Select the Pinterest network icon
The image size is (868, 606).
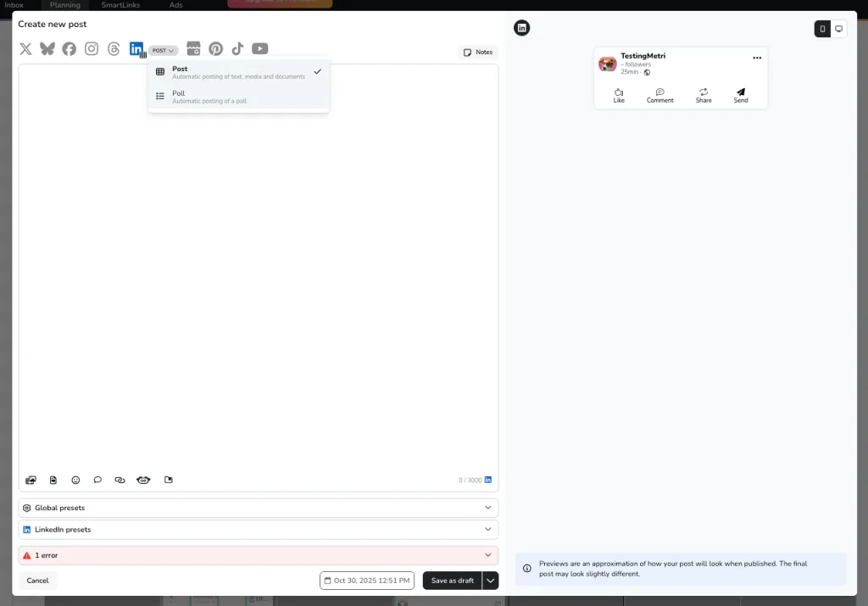216,49
